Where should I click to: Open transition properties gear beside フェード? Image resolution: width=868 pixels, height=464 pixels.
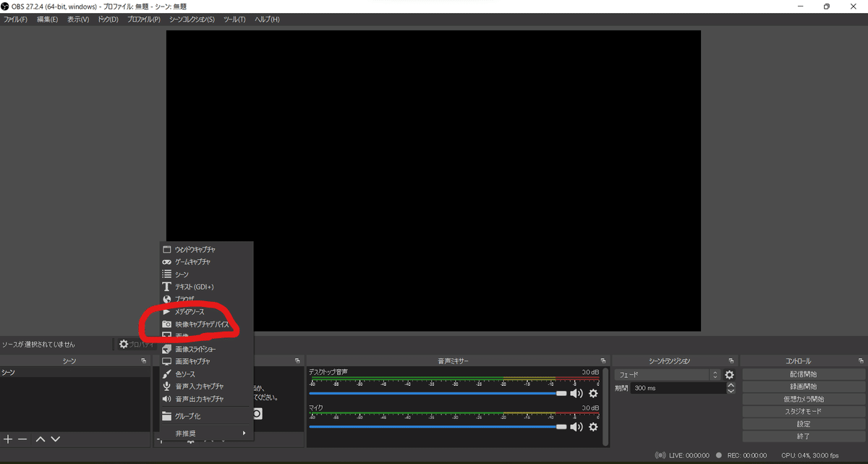click(x=729, y=375)
